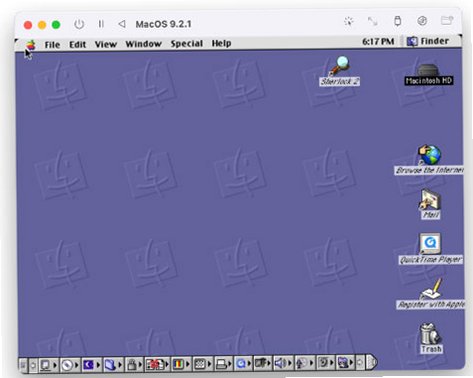Collapse Control Strip using its end tab
This screenshot has height=378, width=473.
(x=371, y=362)
